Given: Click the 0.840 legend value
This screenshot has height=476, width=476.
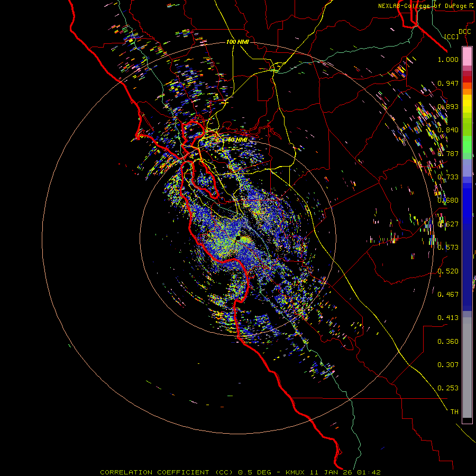Looking at the screenshot, I should tap(448, 130).
